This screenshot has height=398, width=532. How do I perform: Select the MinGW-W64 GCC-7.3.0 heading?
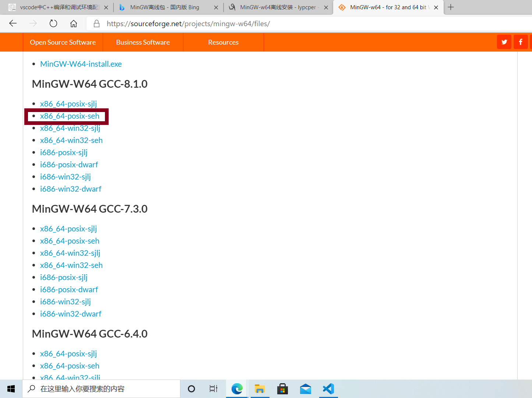tap(90, 209)
